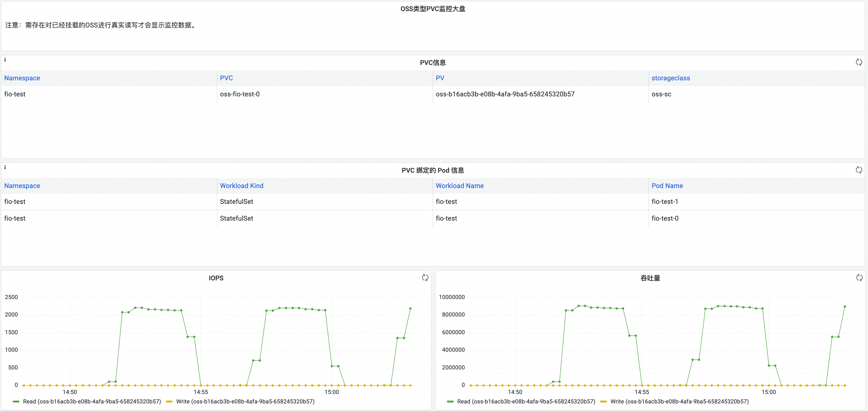This screenshot has width=868, height=411.
Task: Select 14:55 tick on IOPS time axis
Action: pyautogui.click(x=201, y=392)
